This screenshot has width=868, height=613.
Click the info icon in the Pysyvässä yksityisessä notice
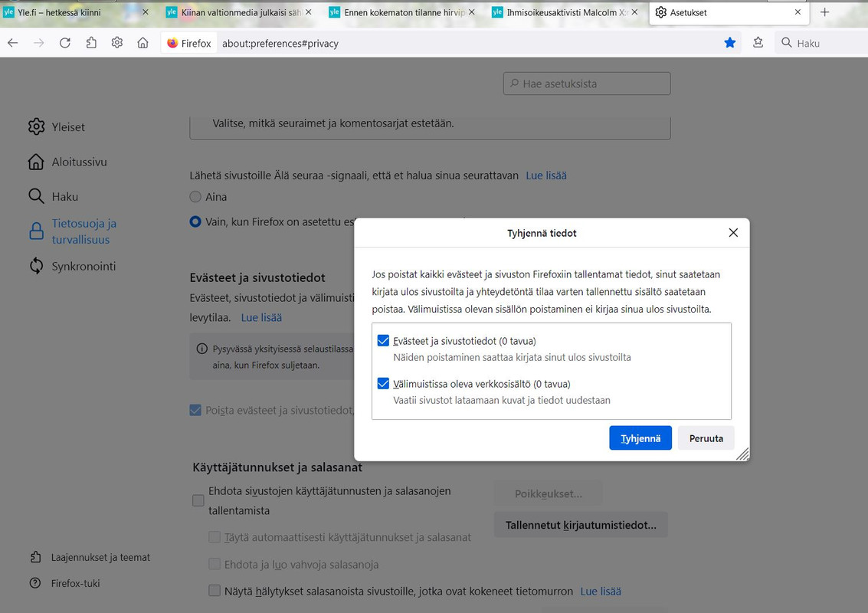(202, 349)
